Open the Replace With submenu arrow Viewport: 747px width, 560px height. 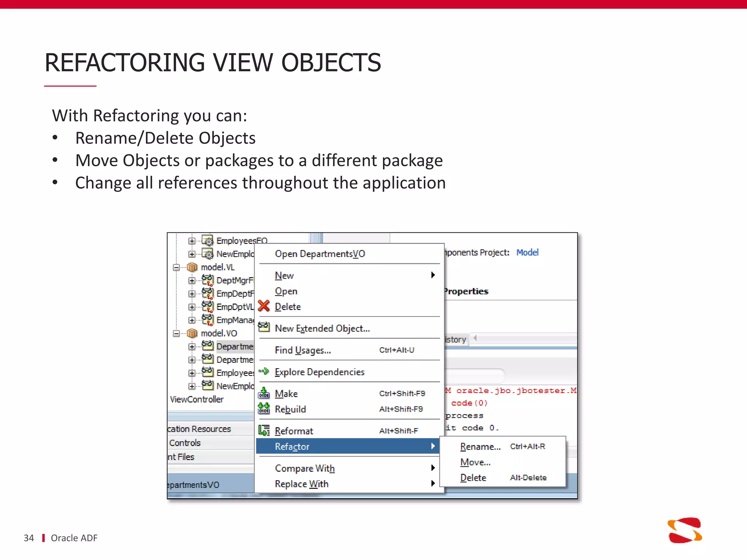(433, 483)
